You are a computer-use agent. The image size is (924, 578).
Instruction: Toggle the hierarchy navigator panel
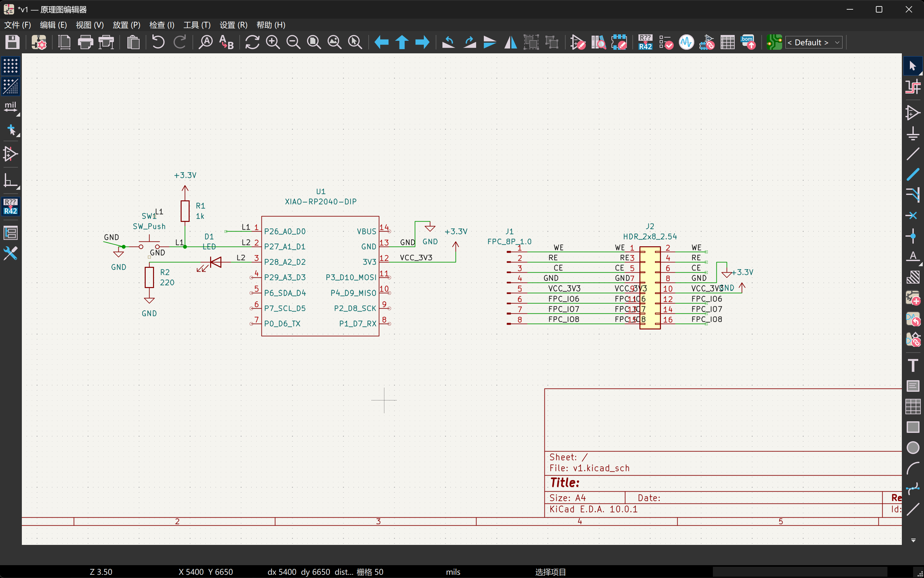click(10, 233)
